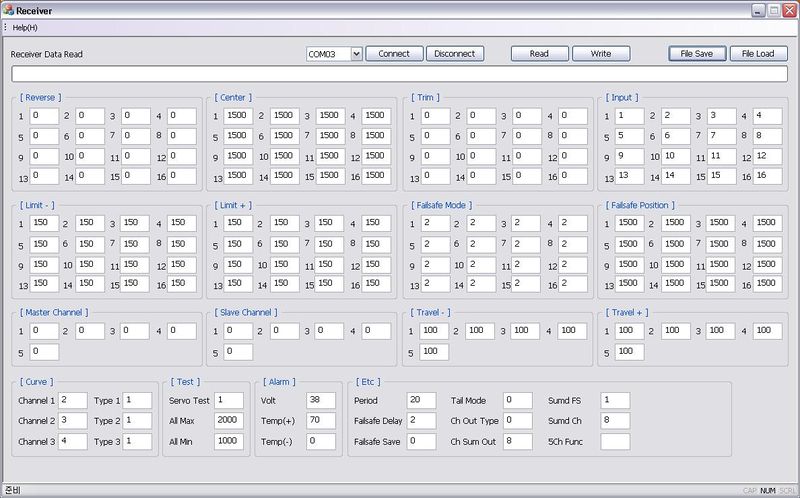Screen dimensions: 800x498
Task: Open the Help(H) menu
Action: pos(25,27)
